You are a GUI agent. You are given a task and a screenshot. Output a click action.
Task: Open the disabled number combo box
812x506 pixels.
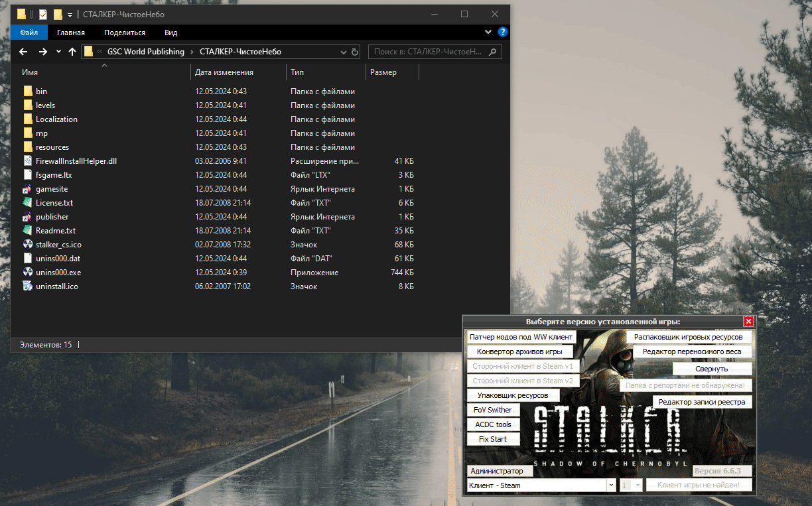click(x=631, y=485)
